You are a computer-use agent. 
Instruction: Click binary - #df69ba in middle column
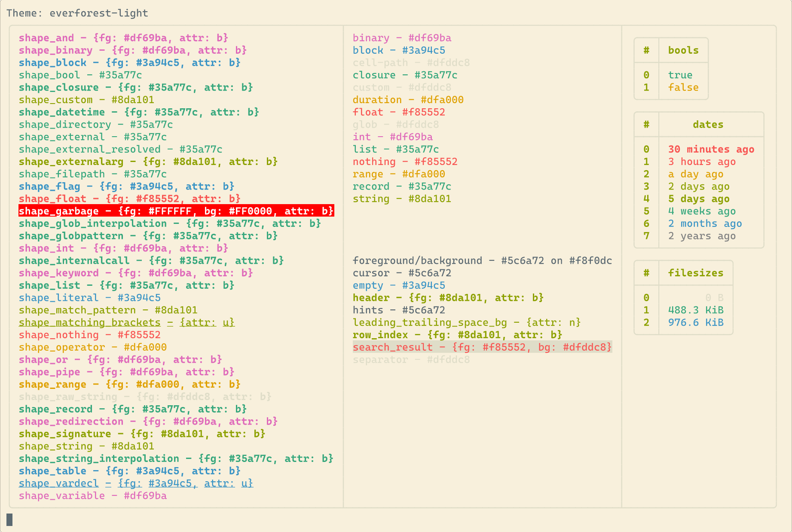pos(402,38)
